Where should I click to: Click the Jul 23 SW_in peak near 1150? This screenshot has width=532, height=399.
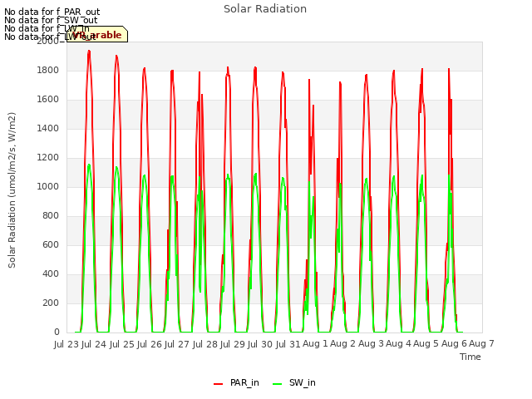[89, 165]
